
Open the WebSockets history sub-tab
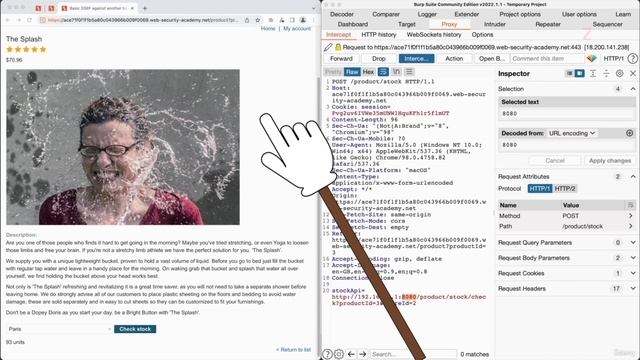434,35
